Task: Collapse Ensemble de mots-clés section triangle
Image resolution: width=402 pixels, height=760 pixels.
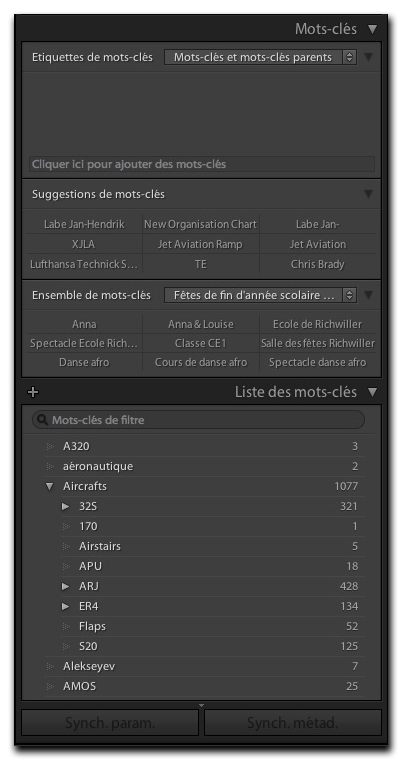Action: click(369, 295)
